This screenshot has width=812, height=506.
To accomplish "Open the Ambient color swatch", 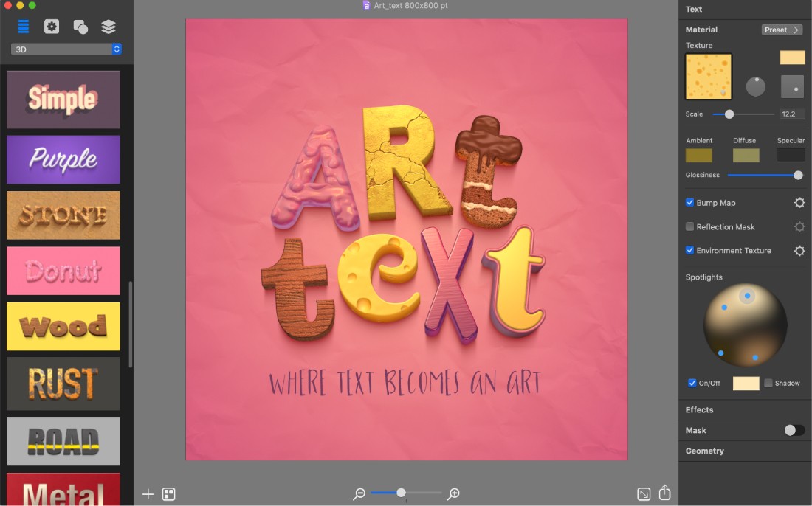I will point(698,155).
